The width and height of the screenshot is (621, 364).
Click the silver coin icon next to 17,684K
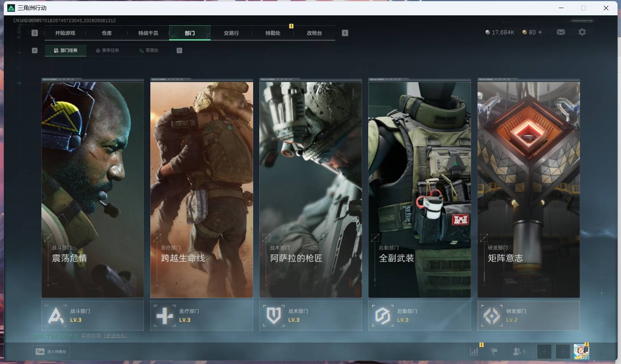pos(488,32)
